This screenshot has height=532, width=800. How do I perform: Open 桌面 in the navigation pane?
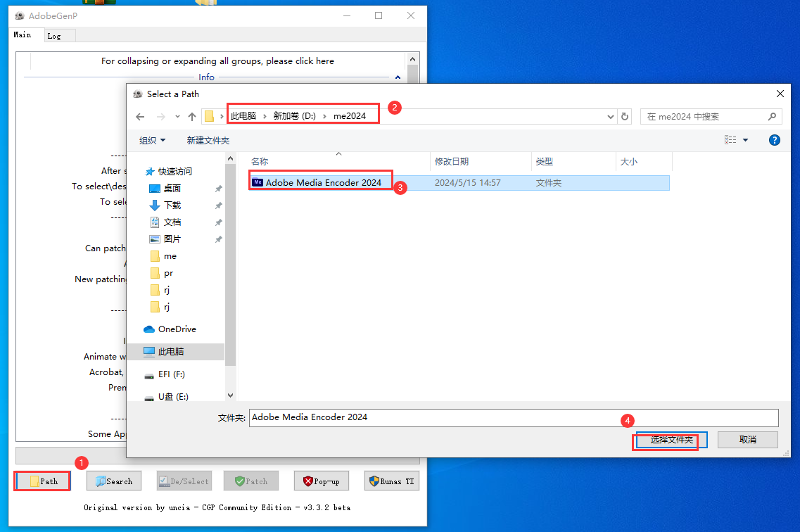[172, 188]
